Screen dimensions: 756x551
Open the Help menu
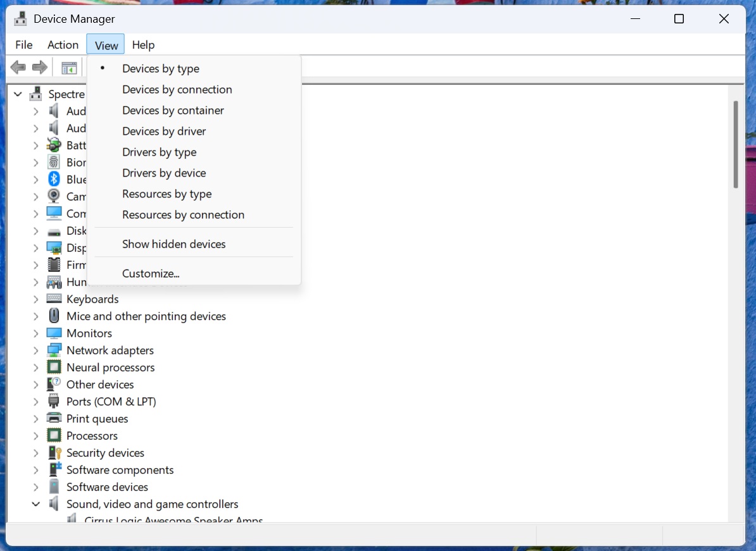(x=143, y=44)
